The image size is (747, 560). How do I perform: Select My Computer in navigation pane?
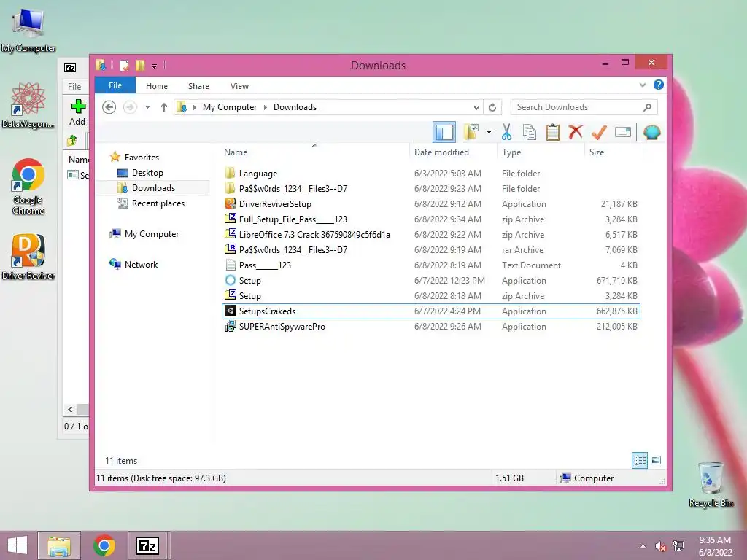tap(152, 234)
